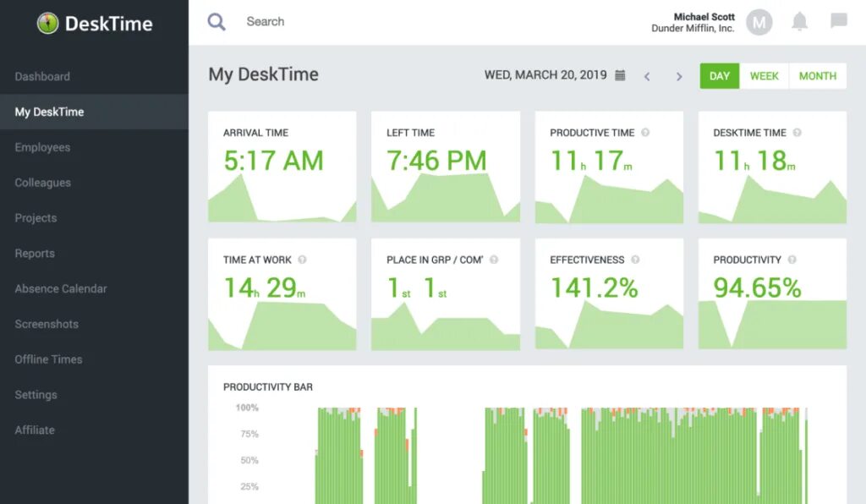
Task: Click the Effectiveness chart card
Action: 609,293
